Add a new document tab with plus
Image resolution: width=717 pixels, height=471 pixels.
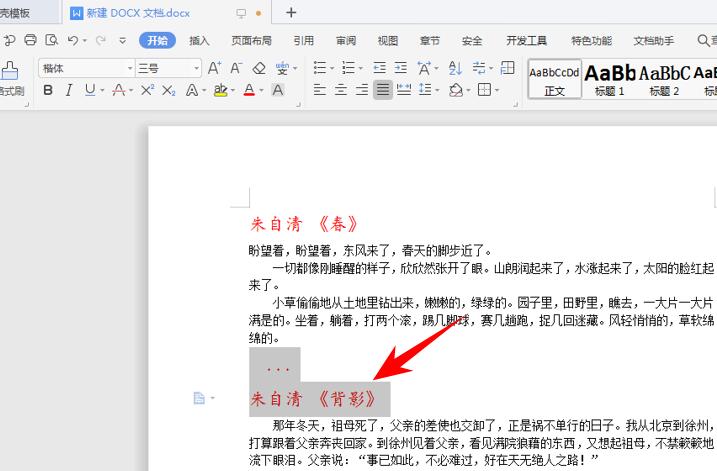click(291, 13)
